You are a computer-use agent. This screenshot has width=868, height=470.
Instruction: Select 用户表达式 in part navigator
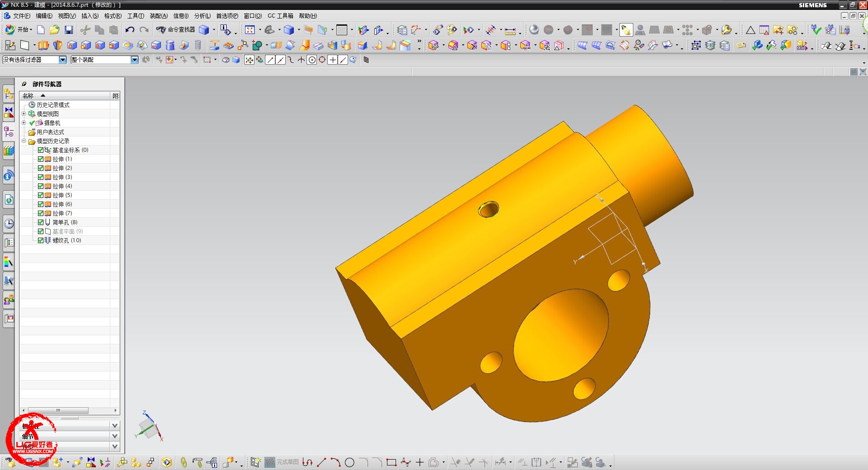click(x=50, y=132)
